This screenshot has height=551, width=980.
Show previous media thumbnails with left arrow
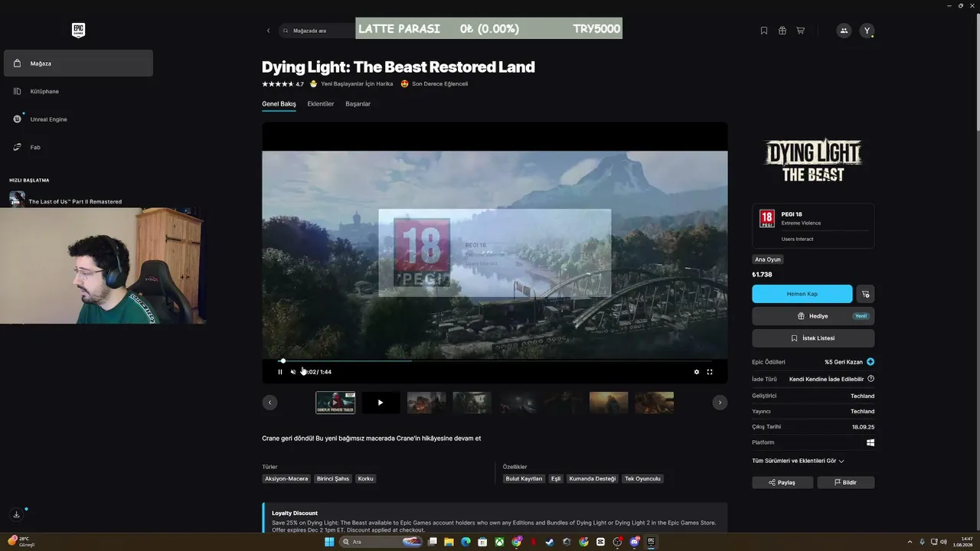[x=269, y=403]
